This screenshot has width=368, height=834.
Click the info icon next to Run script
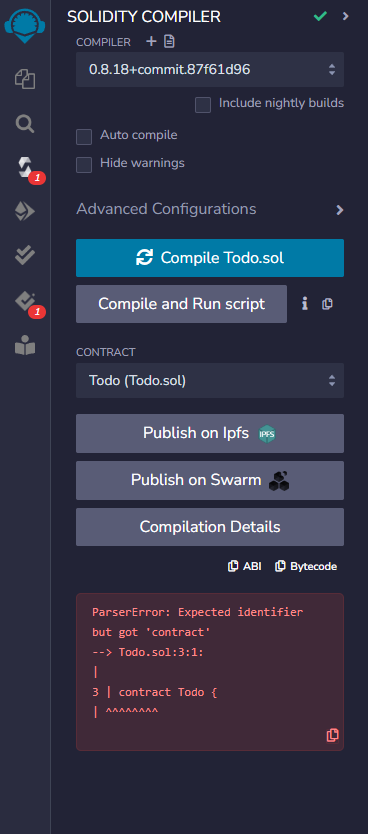coord(305,304)
